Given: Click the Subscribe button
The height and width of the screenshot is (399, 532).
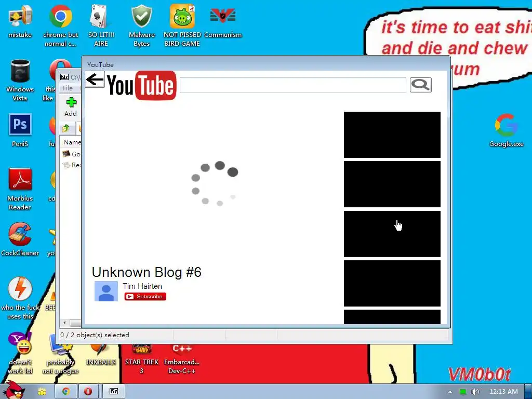Looking at the screenshot, I should (x=145, y=297).
